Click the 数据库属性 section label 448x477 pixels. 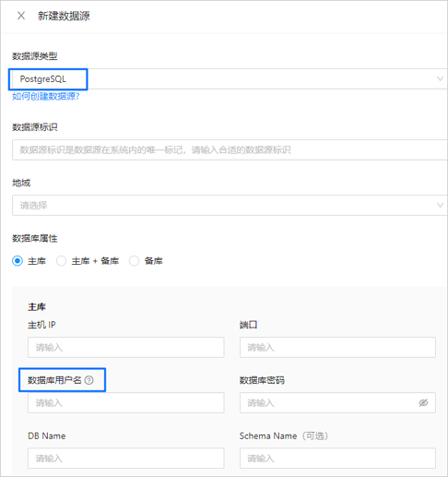[35, 238]
